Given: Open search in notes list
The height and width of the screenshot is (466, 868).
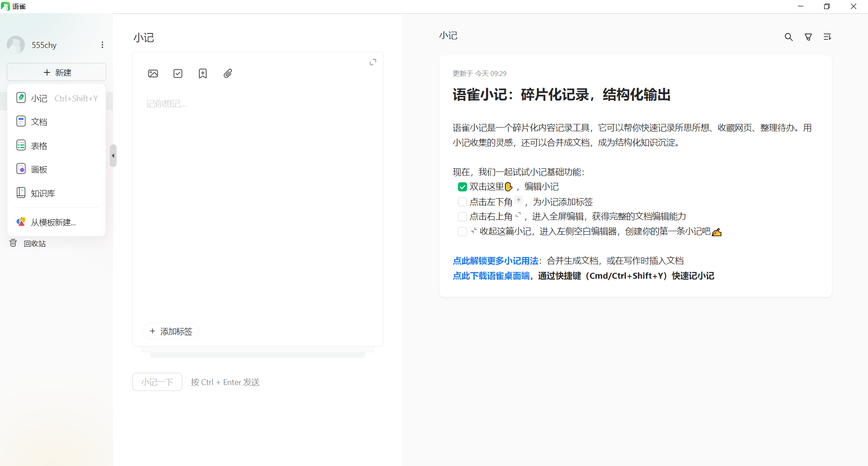Looking at the screenshot, I should point(788,37).
